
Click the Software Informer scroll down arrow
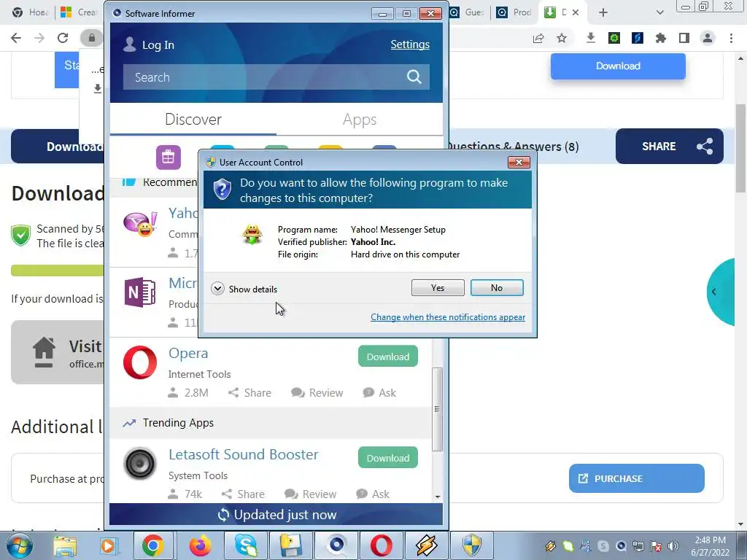pyautogui.click(x=438, y=497)
